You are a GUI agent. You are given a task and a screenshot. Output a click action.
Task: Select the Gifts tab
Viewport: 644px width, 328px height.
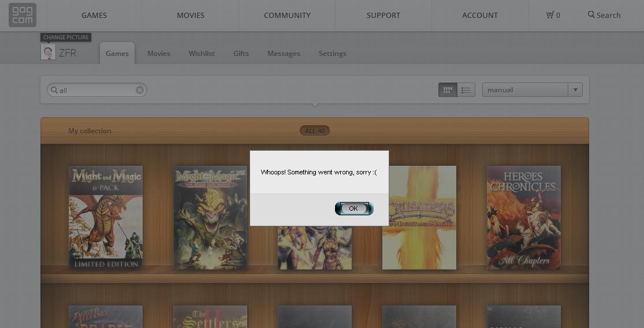click(241, 53)
